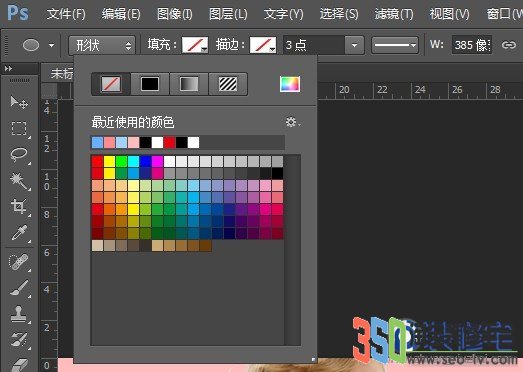
Task: Select the Rectangular Marquee tool
Action: pyautogui.click(x=19, y=128)
